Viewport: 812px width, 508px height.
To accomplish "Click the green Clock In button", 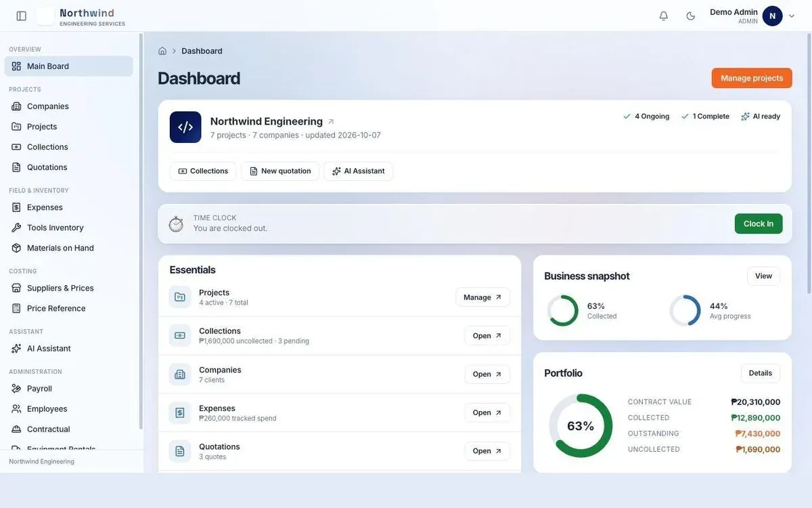I will [x=759, y=224].
